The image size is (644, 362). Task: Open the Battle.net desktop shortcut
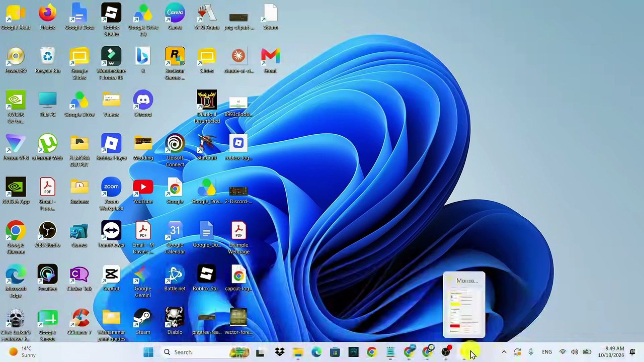(x=175, y=279)
